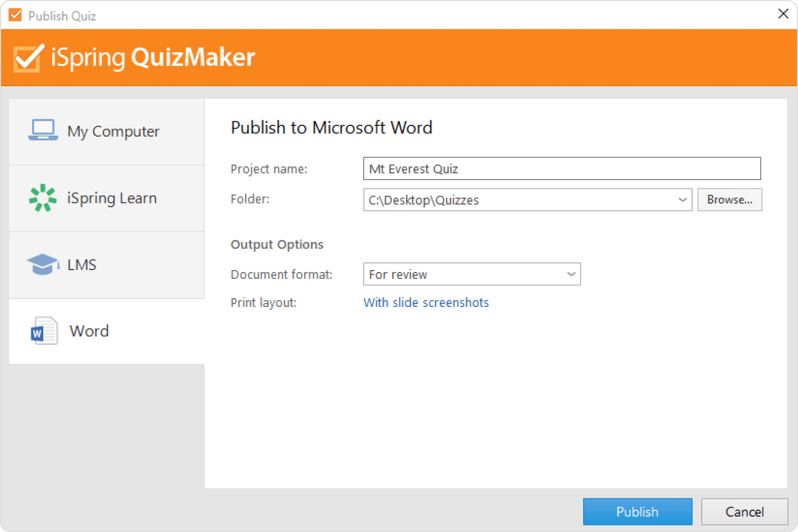Viewport: 798px width, 532px height.
Task: Click the graduation cap LMS icon
Action: (43, 264)
